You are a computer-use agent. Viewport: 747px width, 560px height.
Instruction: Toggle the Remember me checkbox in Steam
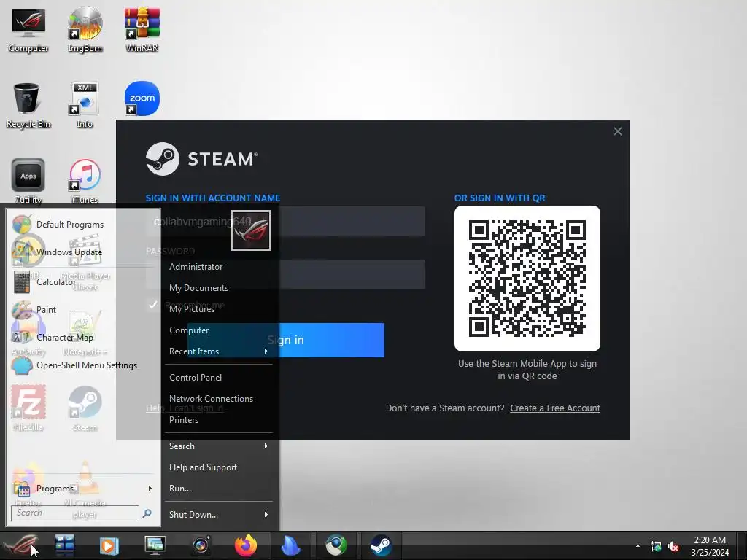[153, 305]
